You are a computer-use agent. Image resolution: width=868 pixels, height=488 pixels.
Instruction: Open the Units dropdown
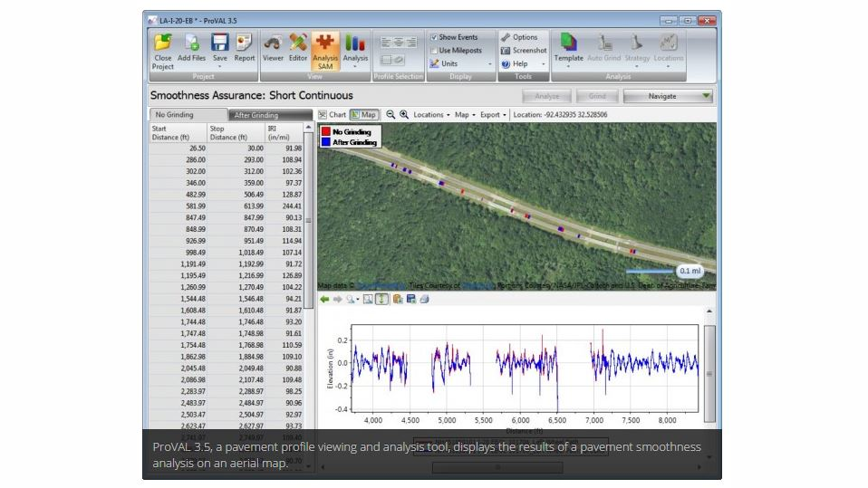[x=460, y=63]
